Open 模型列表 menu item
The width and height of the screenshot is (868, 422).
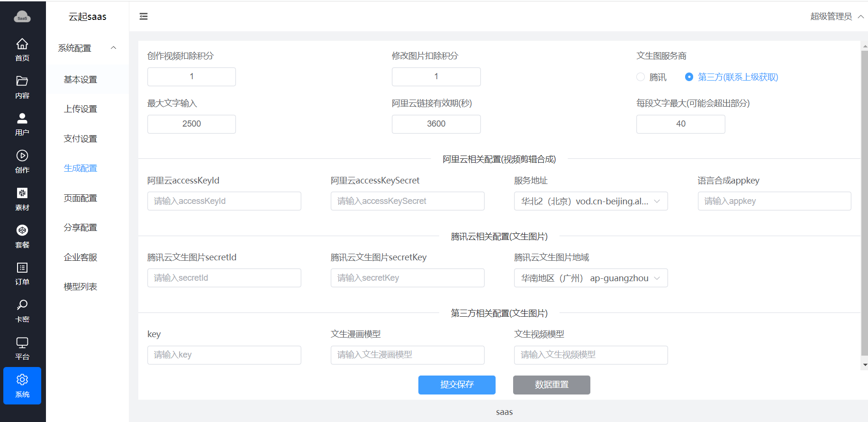coord(81,287)
